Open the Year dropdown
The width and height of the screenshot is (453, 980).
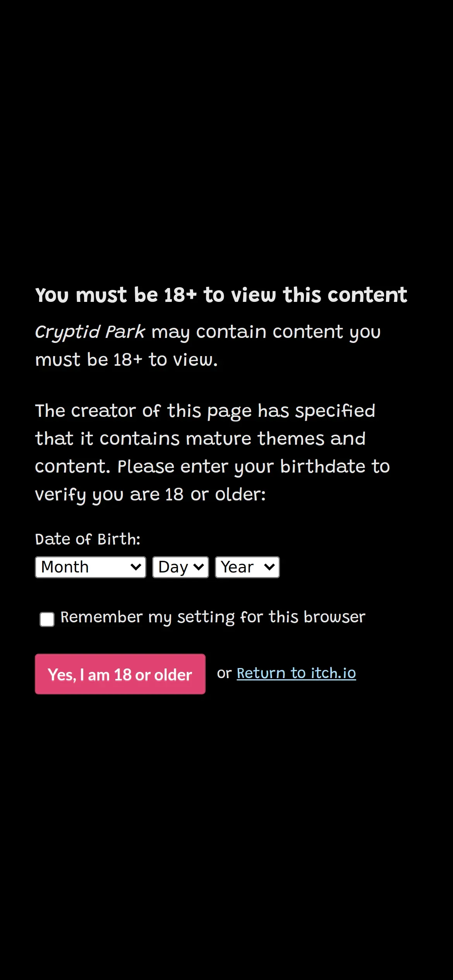click(247, 567)
